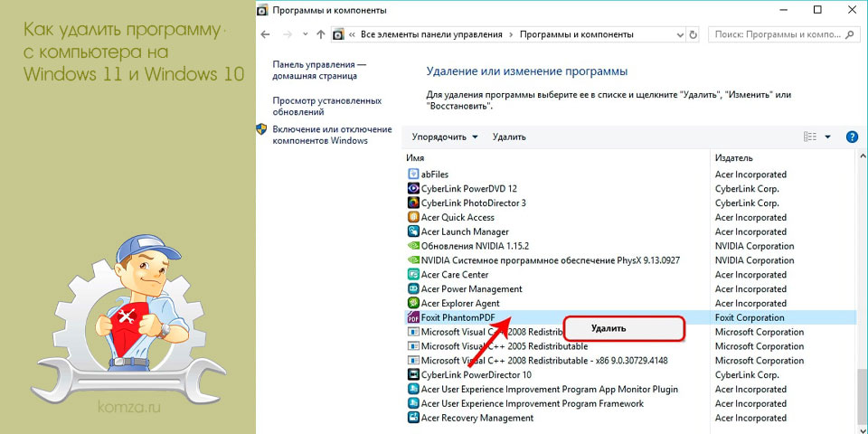Click the first NVIDIA Corporation publisher cell
The height and width of the screenshot is (434, 868).
[754, 246]
